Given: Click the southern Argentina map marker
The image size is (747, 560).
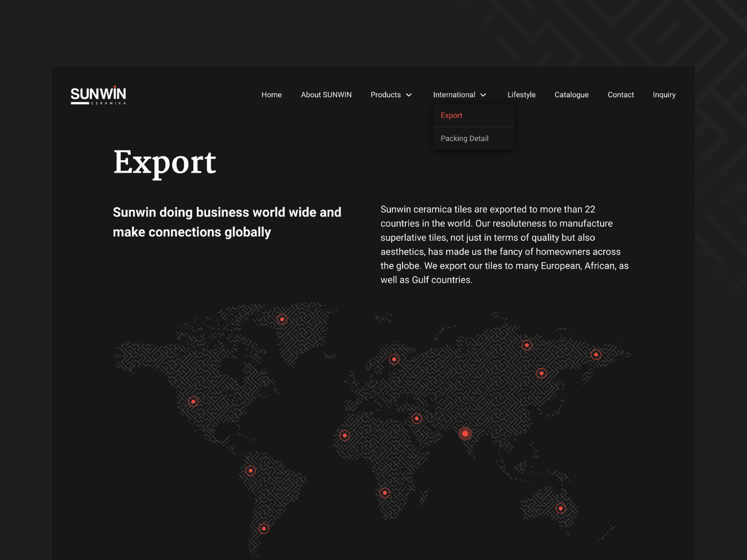Looking at the screenshot, I should 264,529.
